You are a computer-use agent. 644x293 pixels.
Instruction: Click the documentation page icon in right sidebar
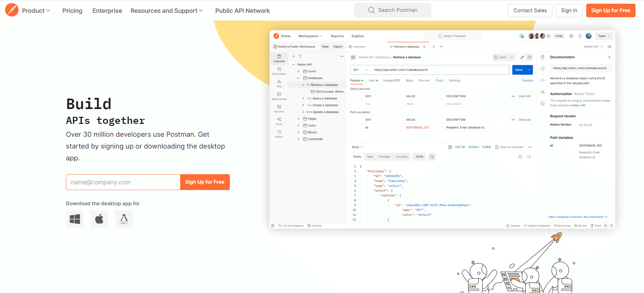point(543,57)
